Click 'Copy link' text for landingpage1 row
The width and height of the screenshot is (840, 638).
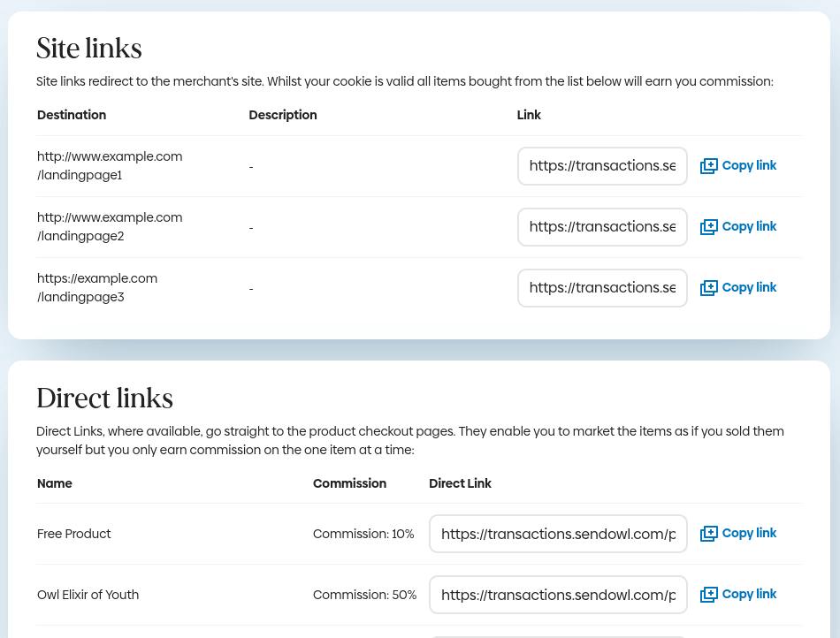[749, 165]
